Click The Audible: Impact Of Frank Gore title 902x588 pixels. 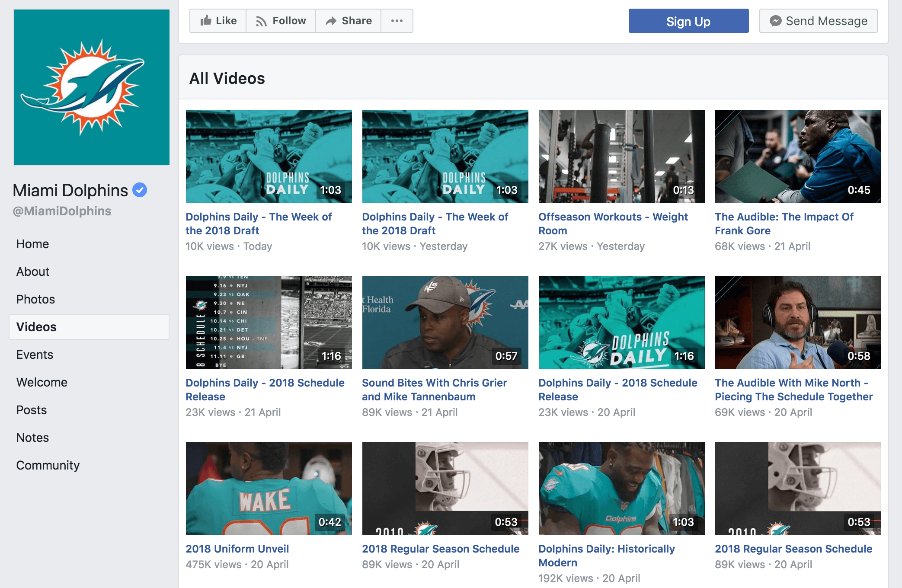coord(784,224)
